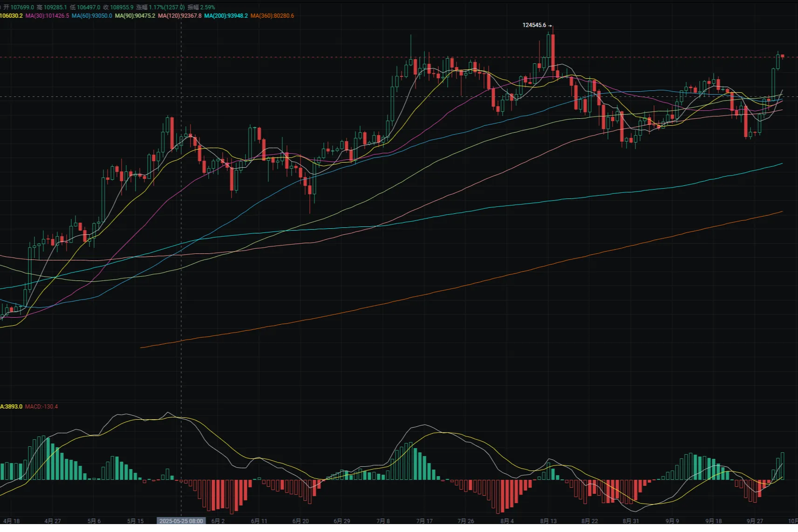Screen dimensions: 798x532
Task: Click the 9月 9 date on time axis
Action: 672,521
